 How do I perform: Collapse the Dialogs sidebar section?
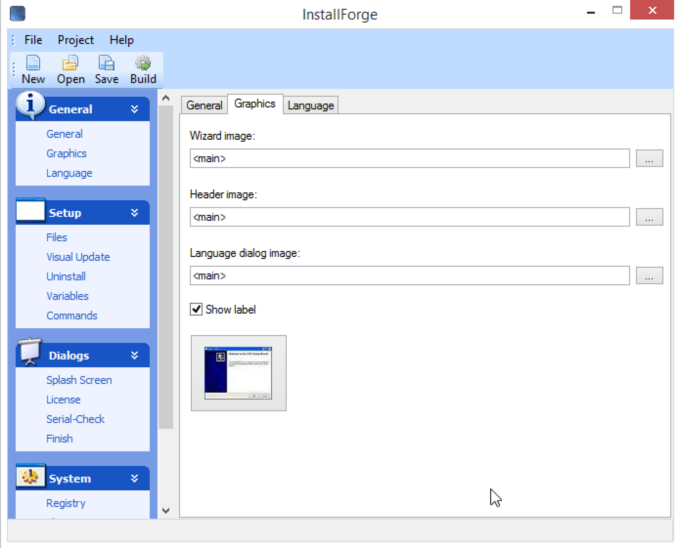click(x=134, y=356)
